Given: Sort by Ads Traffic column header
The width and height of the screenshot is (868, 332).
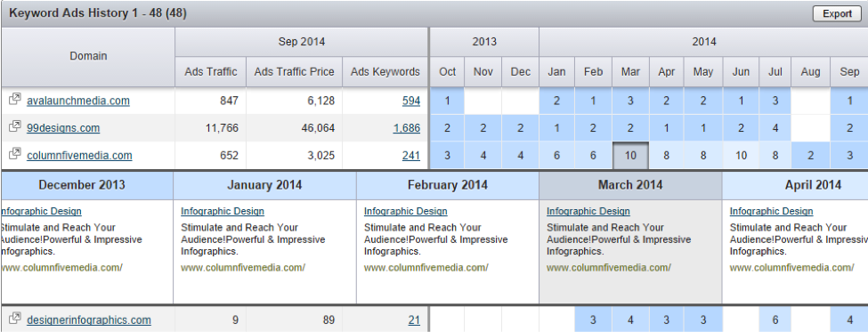Looking at the screenshot, I should [x=211, y=71].
